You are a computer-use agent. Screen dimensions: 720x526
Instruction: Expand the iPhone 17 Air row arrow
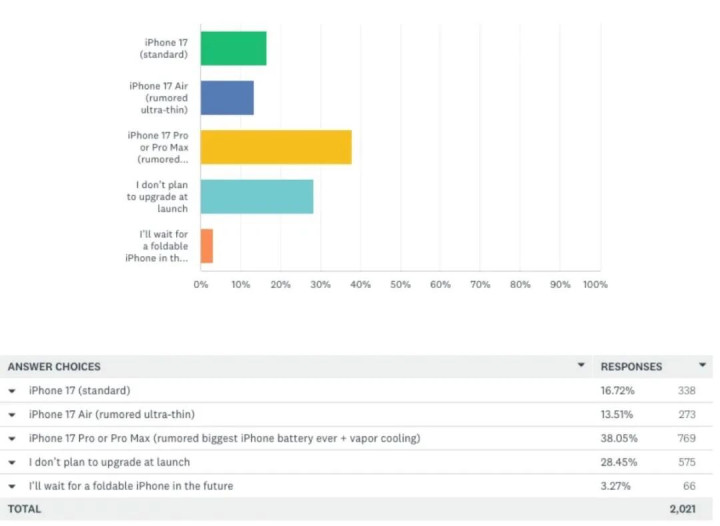pos(12,415)
